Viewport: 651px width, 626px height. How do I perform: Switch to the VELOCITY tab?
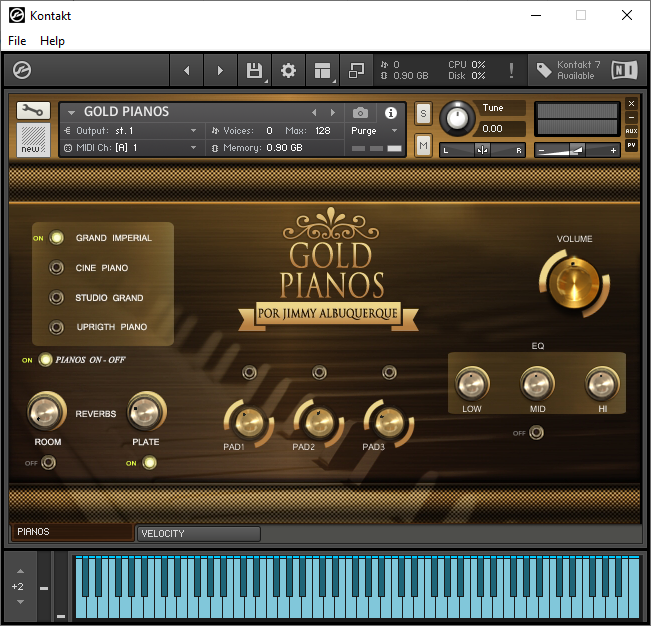(199, 533)
